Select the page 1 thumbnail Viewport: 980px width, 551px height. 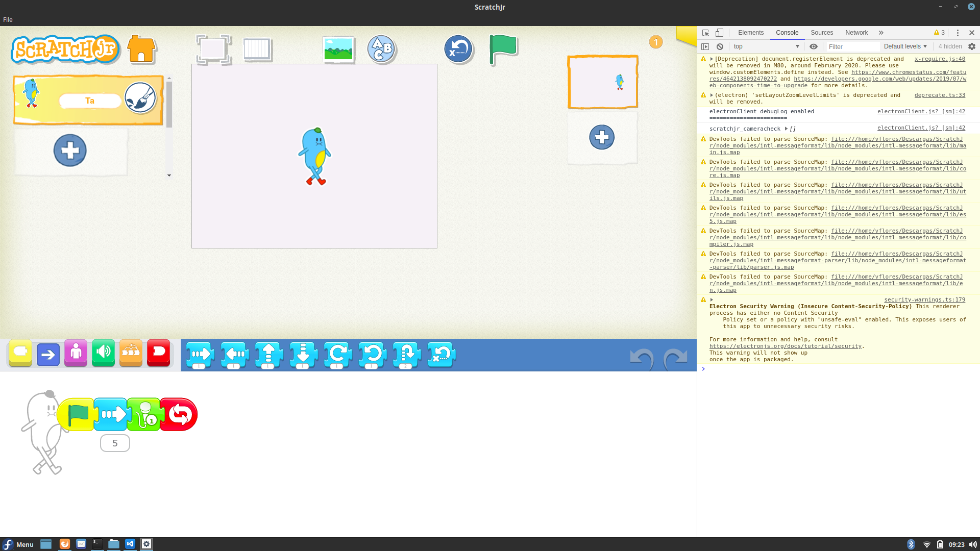(602, 82)
